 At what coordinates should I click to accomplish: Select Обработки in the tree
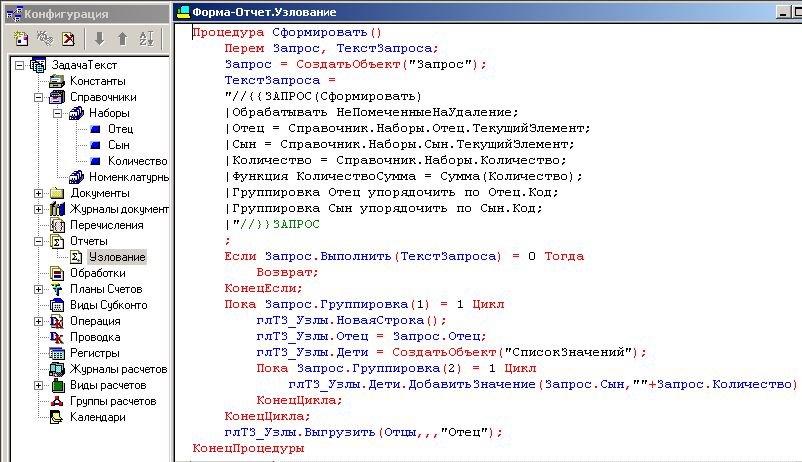point(97,273)
